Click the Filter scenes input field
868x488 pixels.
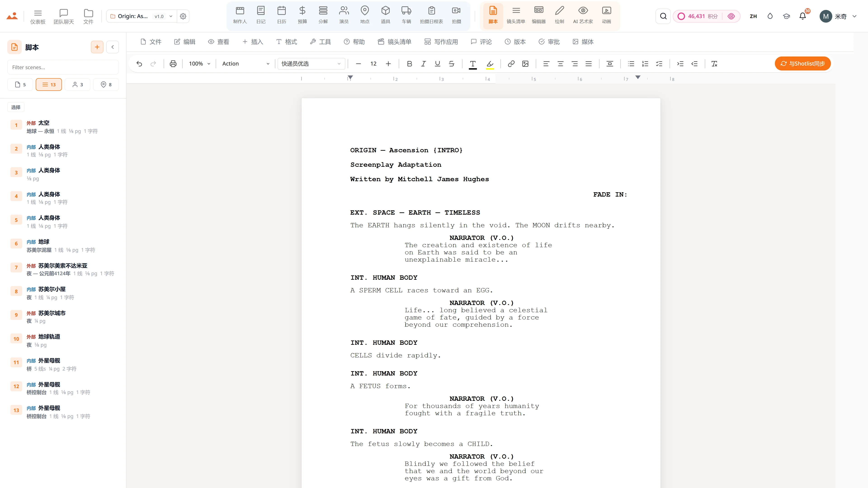point(63,67)
